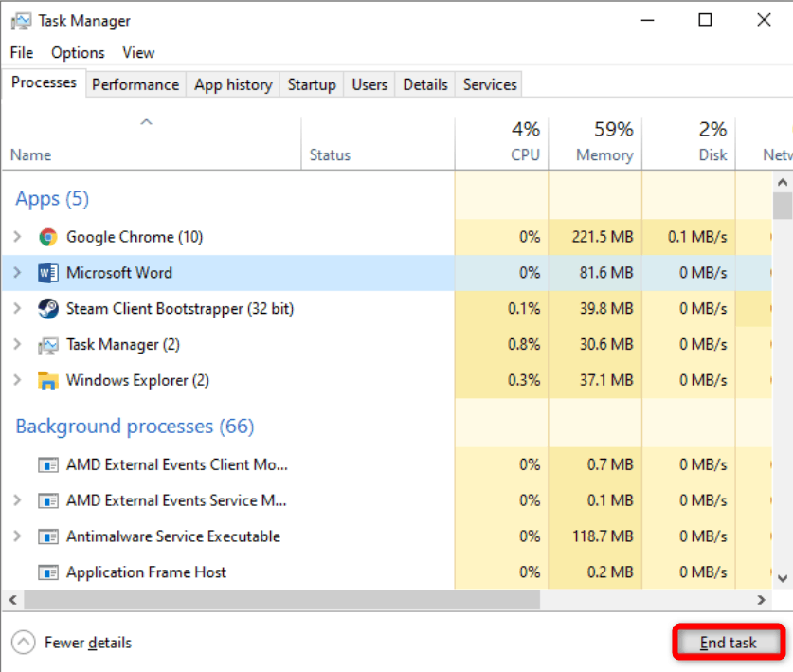Expand the Google Chrome process group

17,236
